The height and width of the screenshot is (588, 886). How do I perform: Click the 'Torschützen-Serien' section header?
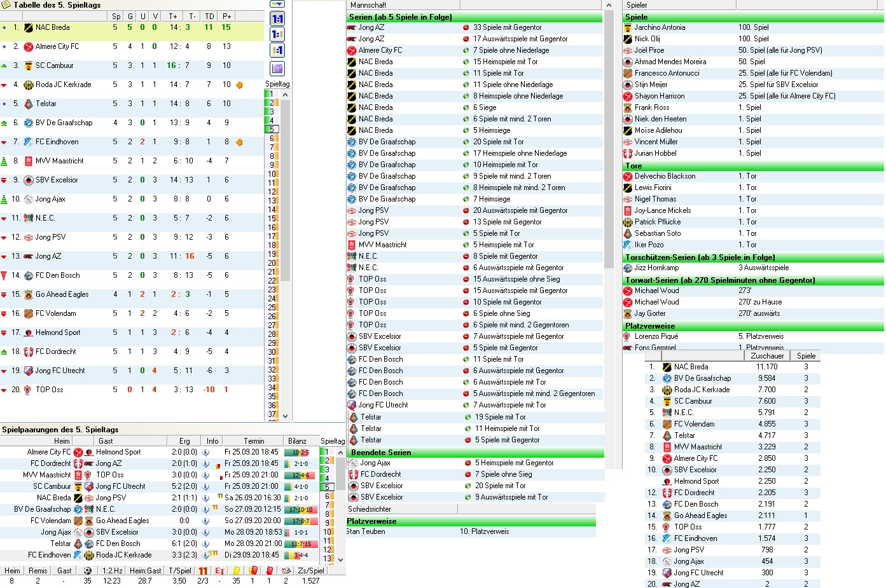753,257
